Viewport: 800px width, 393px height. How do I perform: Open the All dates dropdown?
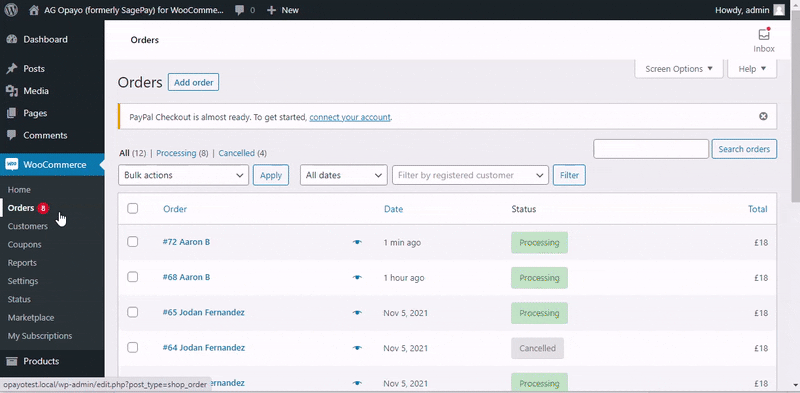(x=343, y=175)
